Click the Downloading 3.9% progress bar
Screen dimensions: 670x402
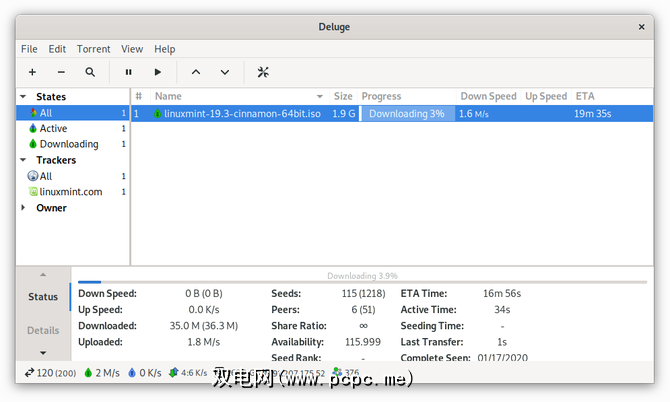362,282
